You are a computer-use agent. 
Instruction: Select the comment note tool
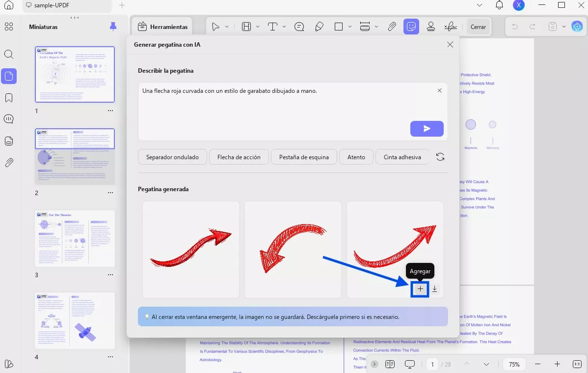click(299, 27)
